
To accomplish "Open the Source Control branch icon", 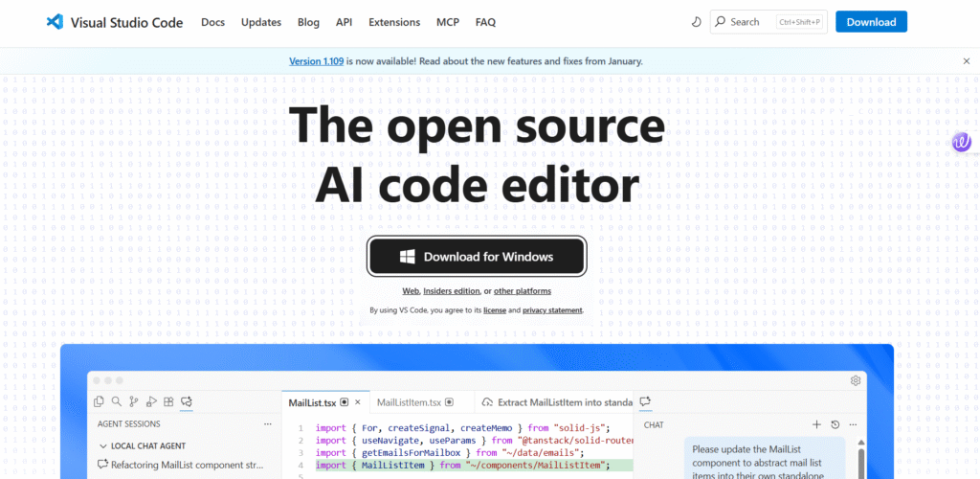I will pyautogui.click(x=133, y=402).
